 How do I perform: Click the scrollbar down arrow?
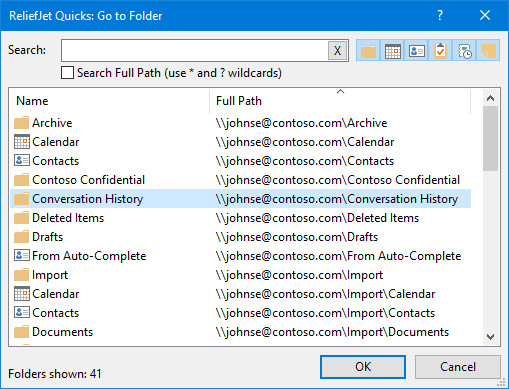pos(490,337)
